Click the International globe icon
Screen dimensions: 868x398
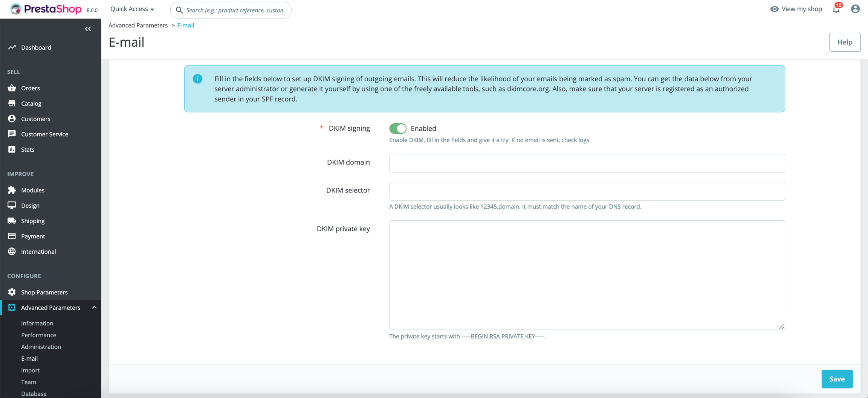[x=12, y=252]
